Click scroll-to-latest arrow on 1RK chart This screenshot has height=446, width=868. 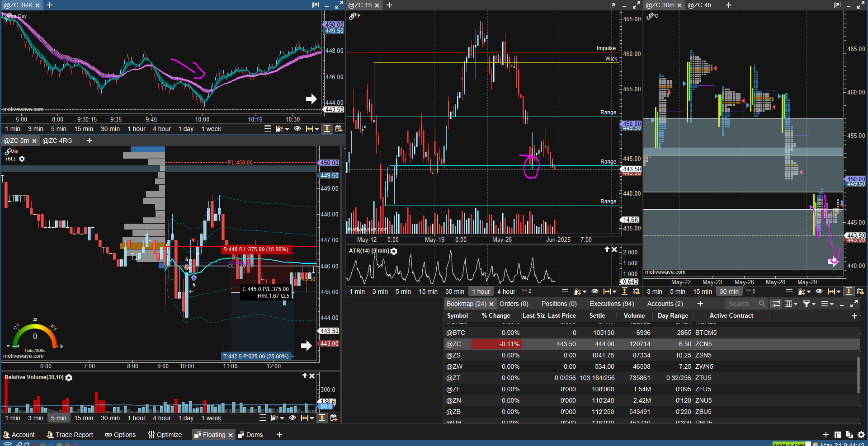click(311, 99)
